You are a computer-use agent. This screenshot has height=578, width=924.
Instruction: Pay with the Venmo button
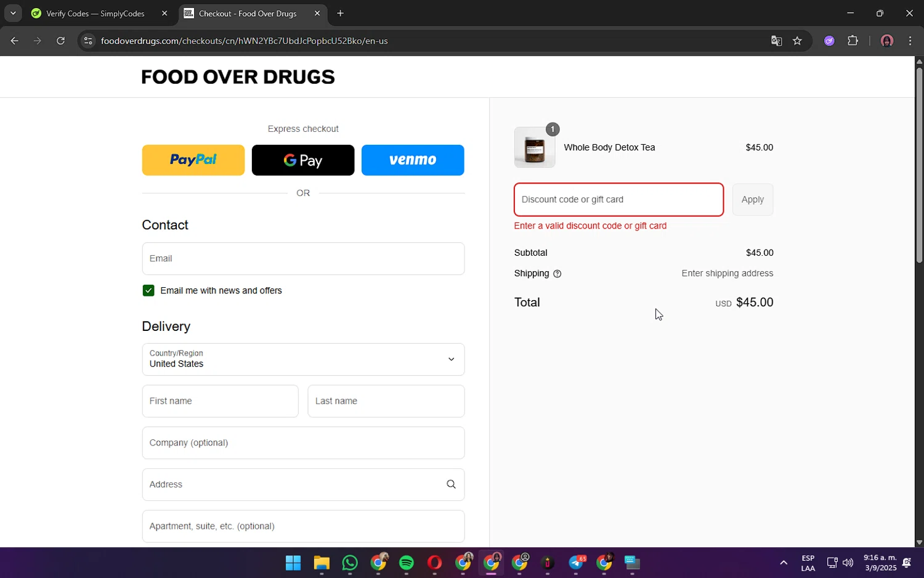[x=413, y=160]
